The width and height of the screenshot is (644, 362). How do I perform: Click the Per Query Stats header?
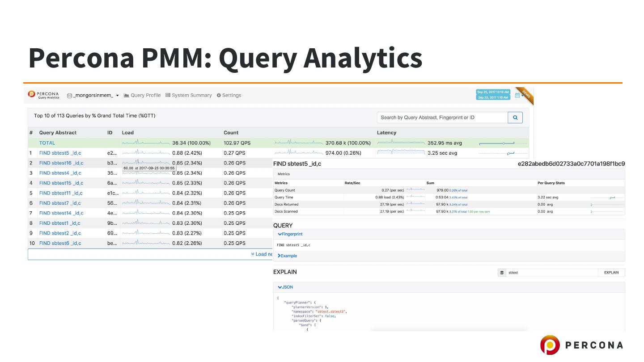(551, 183)
